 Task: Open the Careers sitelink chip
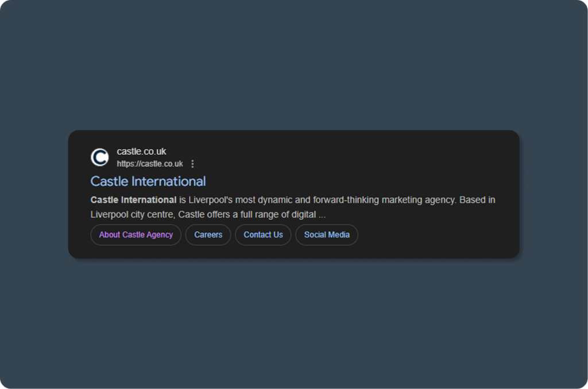pos(208,234)
